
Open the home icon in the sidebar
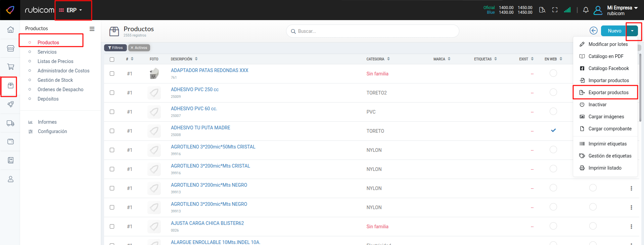coord(10,29)
